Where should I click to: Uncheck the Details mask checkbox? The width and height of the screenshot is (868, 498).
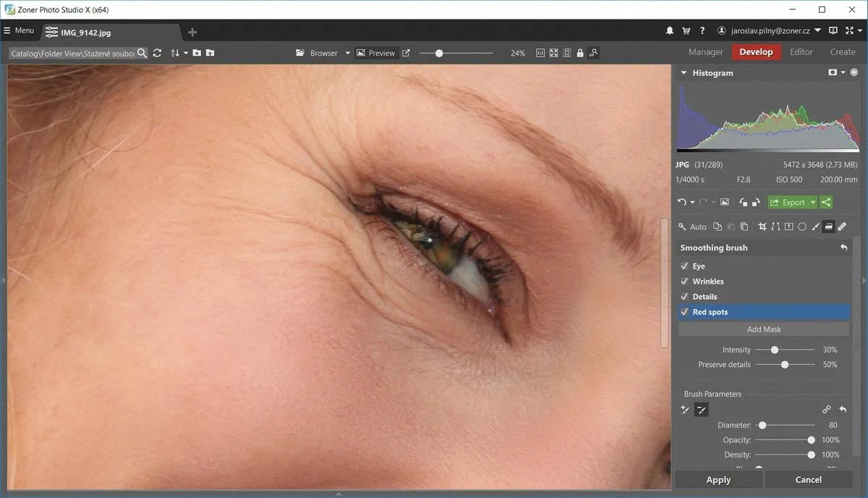684,297
